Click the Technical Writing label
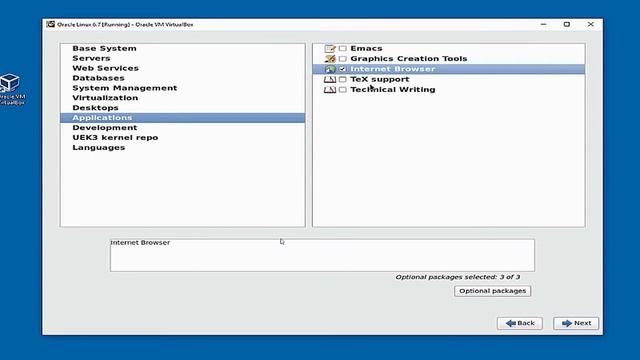The width and height of the screenshot is (640, 360). (x=393, y=89)
